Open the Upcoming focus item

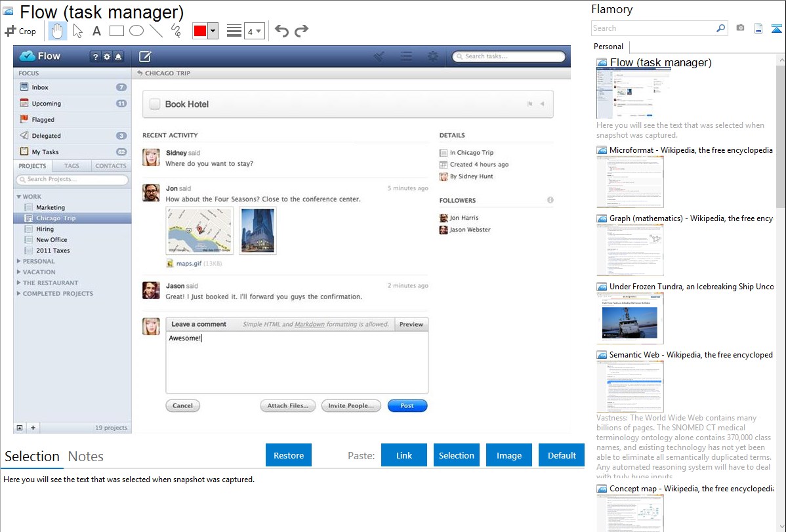73,103
